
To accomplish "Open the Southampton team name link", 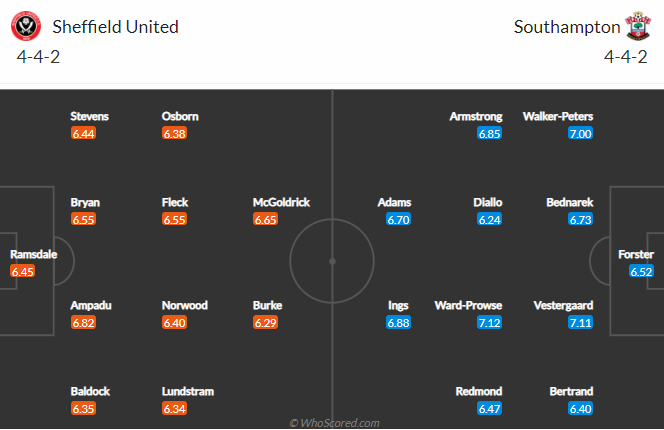I will click(x=560, y=27).
